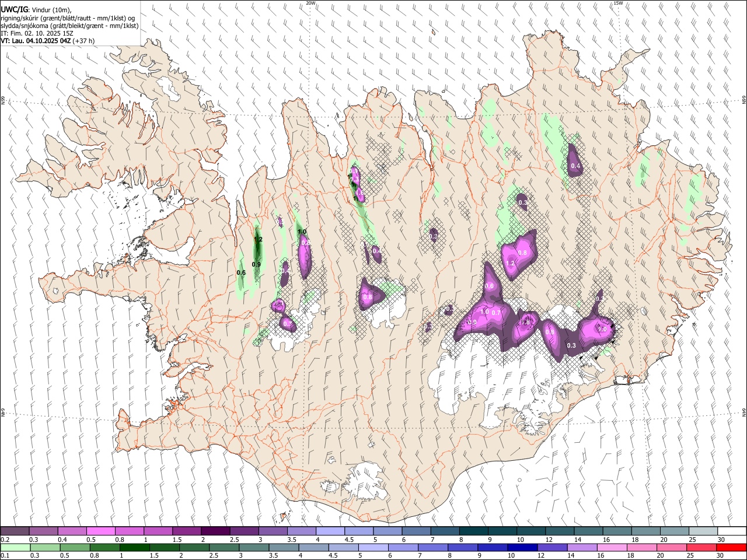This screenshot has height=560, width=747.
Task: Click the black '0.9' value below the 1.2
Action: pos(256,265)
